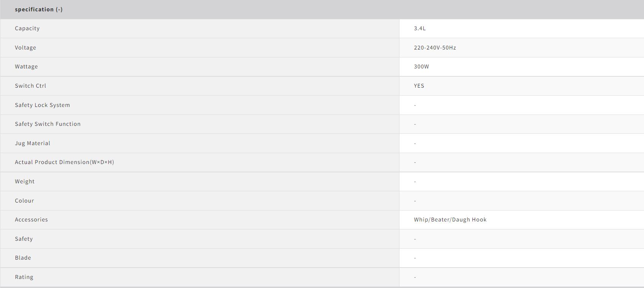Select the Whip/Beater/Daugh Hook accessories value

coord(450,220)
